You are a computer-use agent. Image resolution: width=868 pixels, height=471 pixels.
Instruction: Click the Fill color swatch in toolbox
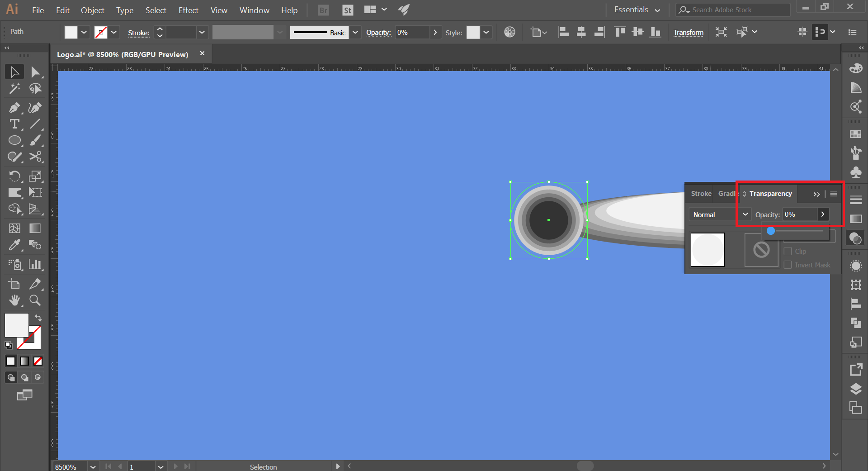(17, 325)
